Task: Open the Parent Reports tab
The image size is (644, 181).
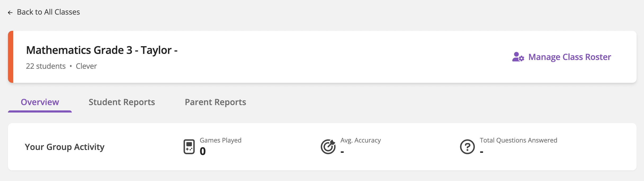Action: [216, 102]
